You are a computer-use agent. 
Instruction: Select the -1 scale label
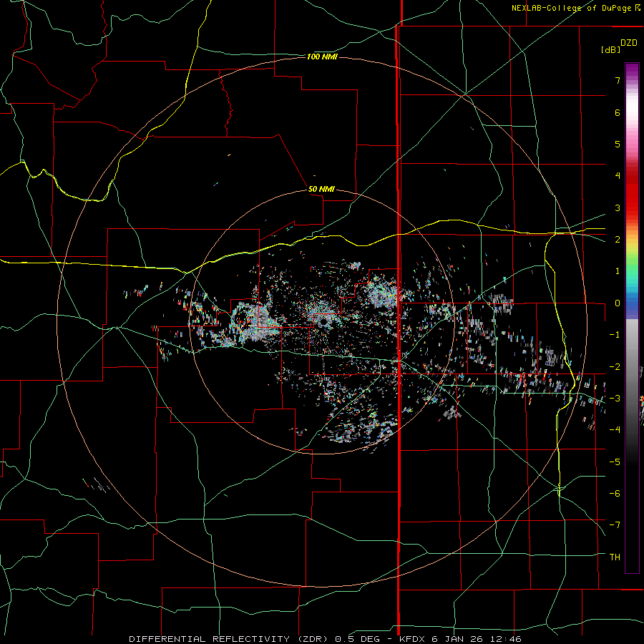coord(615,335)
